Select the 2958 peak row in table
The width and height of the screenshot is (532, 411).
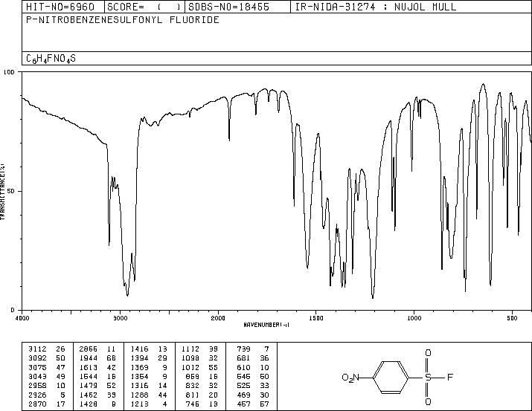coord(47,386)
